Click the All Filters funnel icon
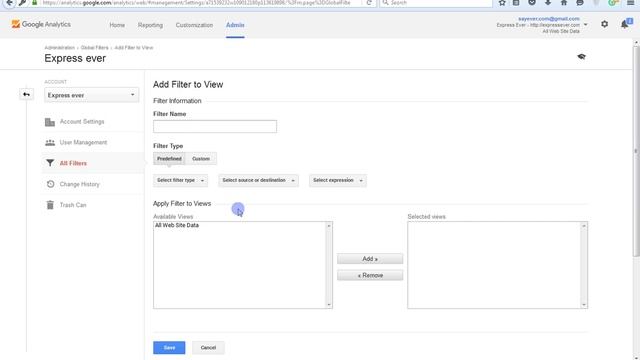640x360 pixels. (50, 163)
